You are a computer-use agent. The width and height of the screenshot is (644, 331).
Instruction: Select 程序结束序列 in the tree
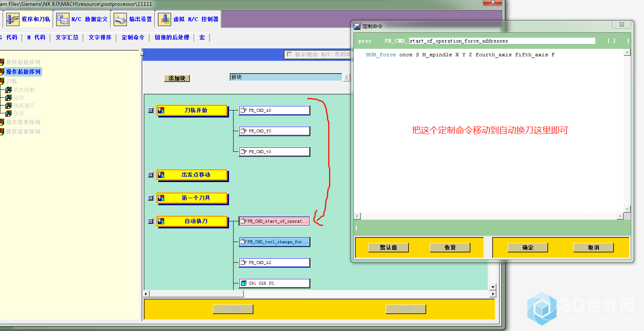click(23, 132)
